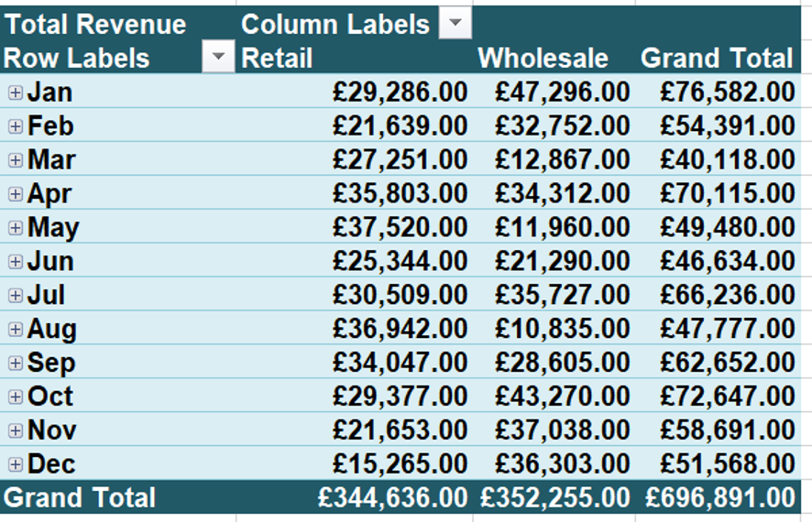Select the Grand Total row label

coord(80,497)
